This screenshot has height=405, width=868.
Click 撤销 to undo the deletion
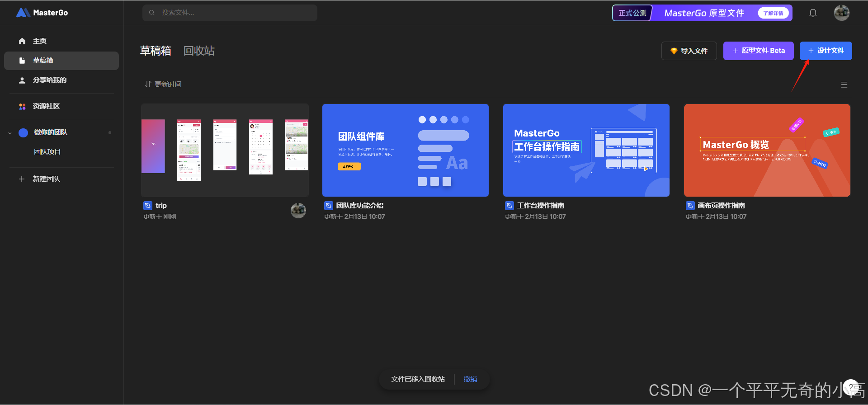pyautogui.click(x=471, y=379)
